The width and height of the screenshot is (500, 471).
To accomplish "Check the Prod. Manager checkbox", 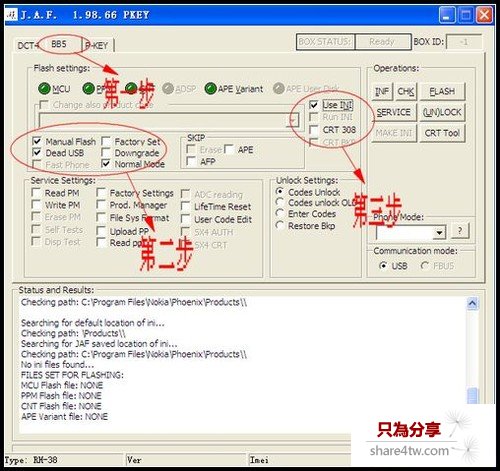I will pyautogui.click(x=101, y=205).
